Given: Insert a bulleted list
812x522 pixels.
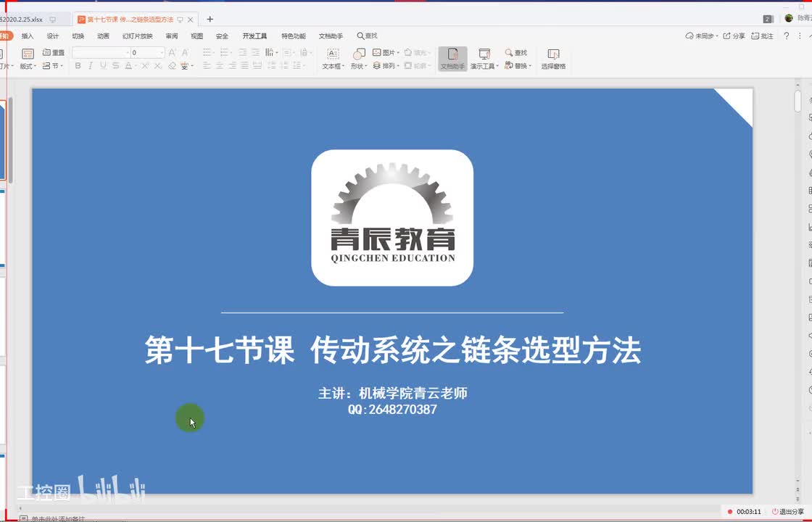Looking at the screenshot, I should (x=207, y=52).
